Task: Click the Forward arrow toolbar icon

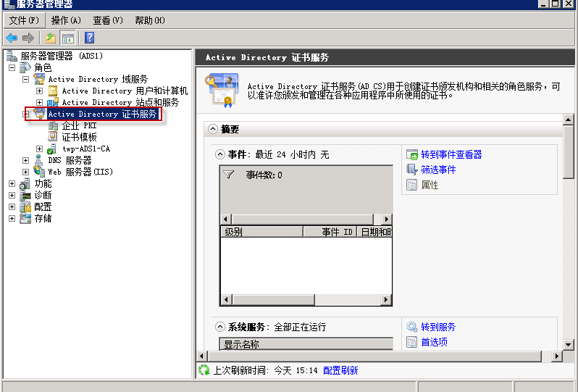Action: click(28, 38)
